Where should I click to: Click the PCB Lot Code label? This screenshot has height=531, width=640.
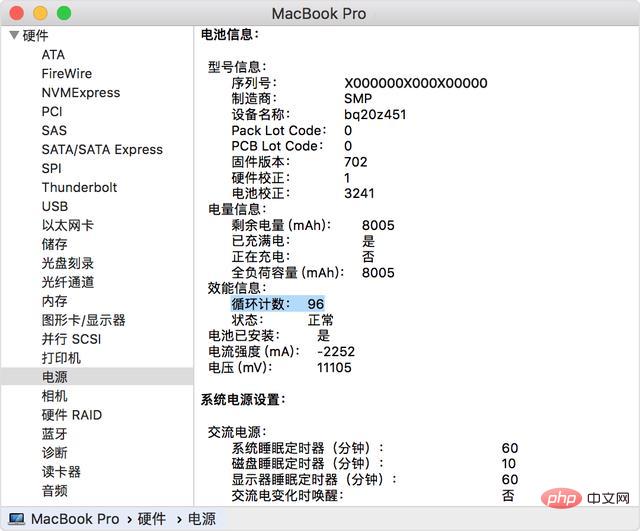pos(277,146)
